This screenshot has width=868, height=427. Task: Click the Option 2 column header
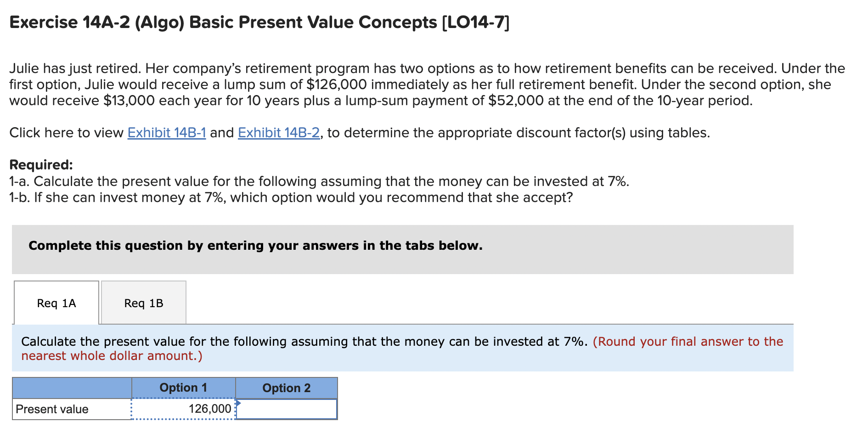pos(286,388)
